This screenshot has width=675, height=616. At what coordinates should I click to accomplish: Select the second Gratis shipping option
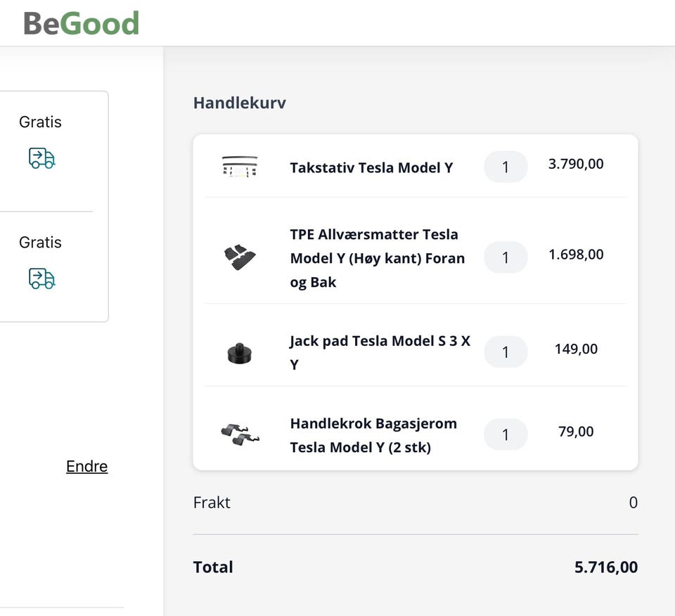[x=40, y=243]
